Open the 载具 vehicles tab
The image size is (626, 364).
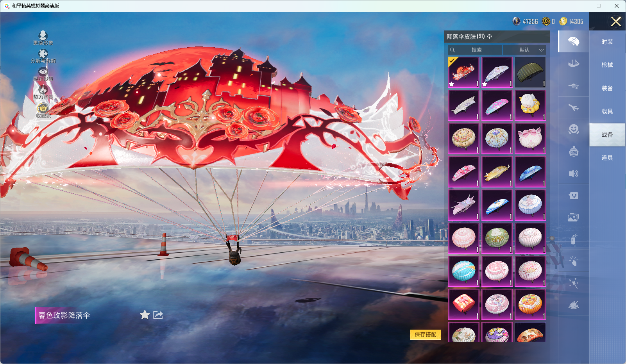point(607,111)
